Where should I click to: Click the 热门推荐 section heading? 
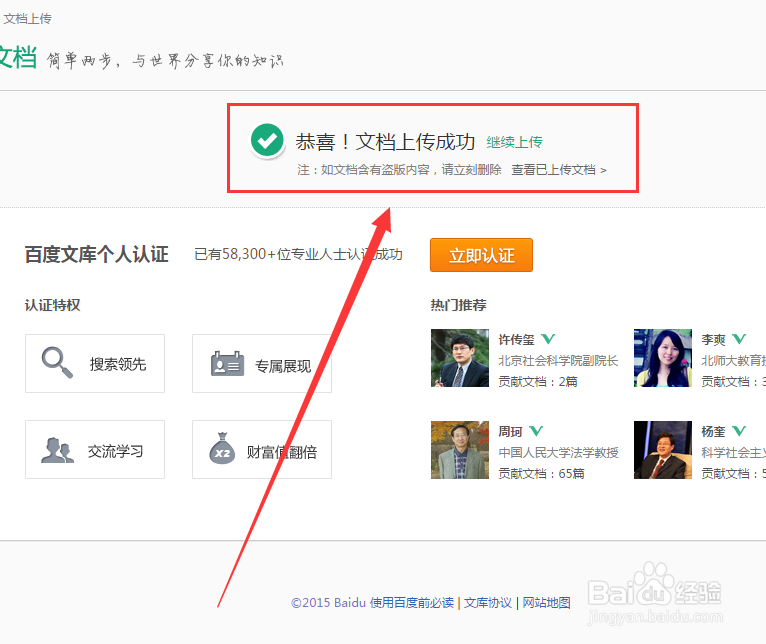coord(458,305)
